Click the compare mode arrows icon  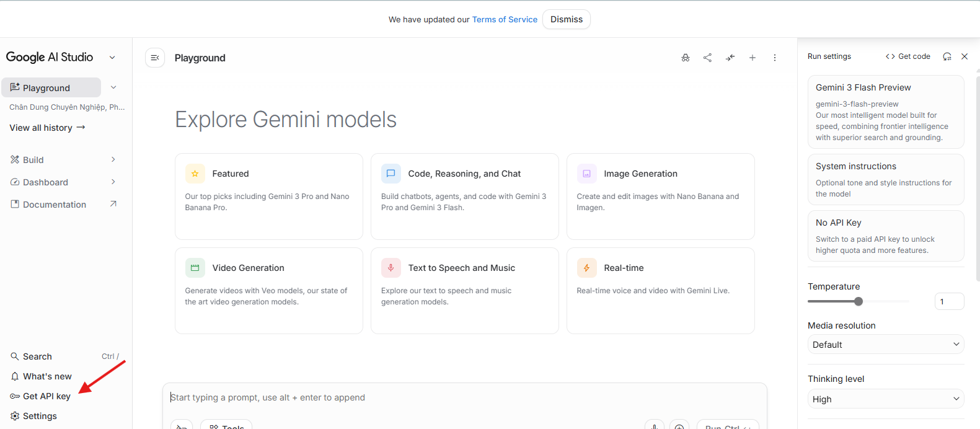[730, 58]
